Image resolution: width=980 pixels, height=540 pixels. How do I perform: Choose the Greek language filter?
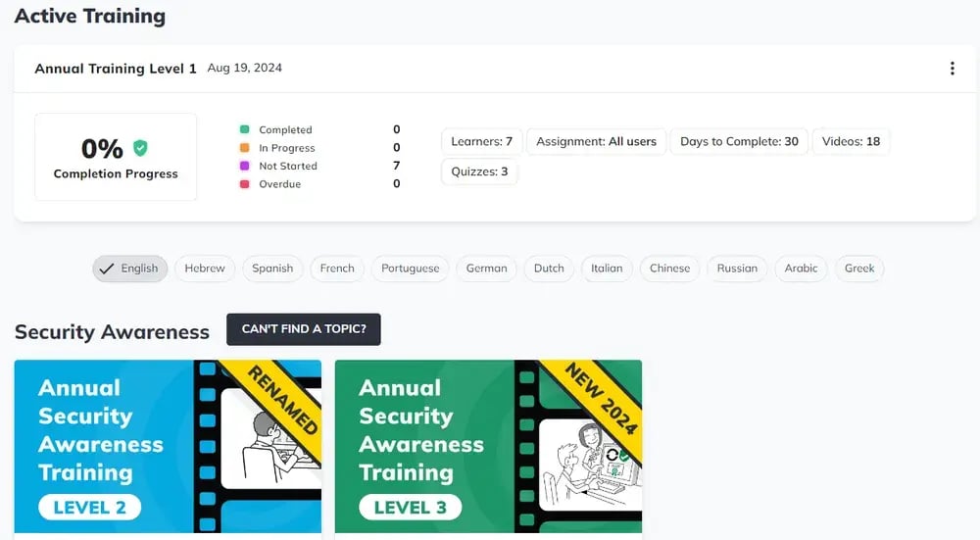click(x=859, y=269)
